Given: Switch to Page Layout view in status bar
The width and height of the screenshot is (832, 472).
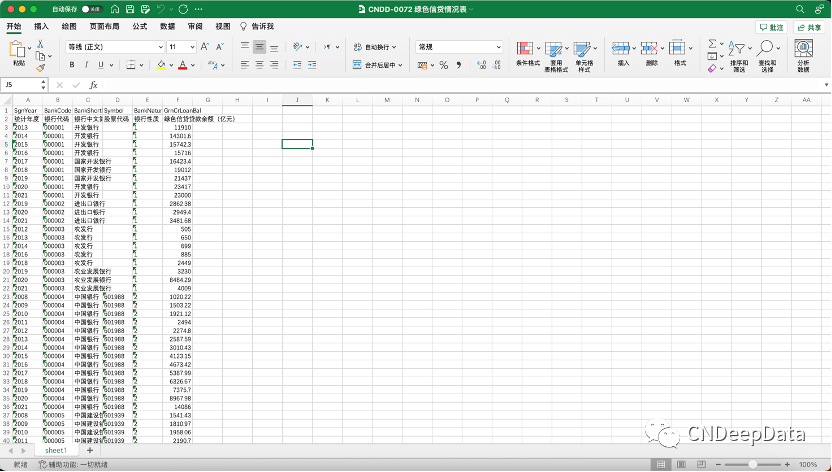Looking at the screenshot, I should click(x=681, y=465).
